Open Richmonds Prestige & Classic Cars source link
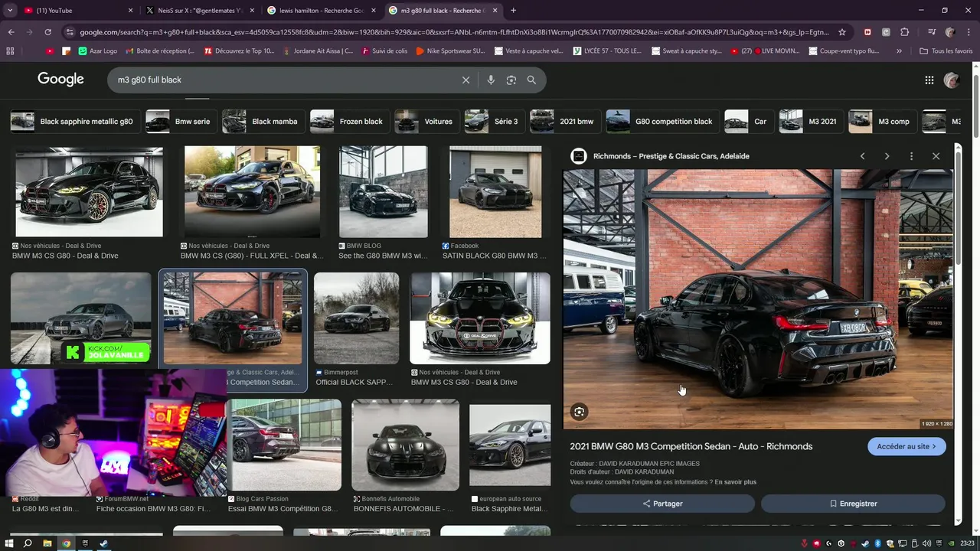 (x=671, y=156)
